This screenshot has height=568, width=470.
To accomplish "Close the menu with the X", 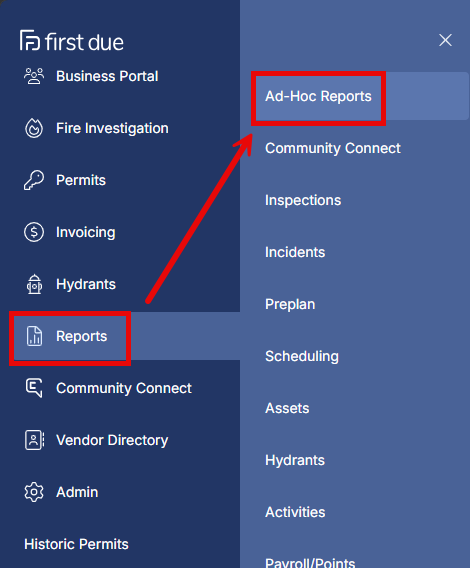I will coord(445,40).
